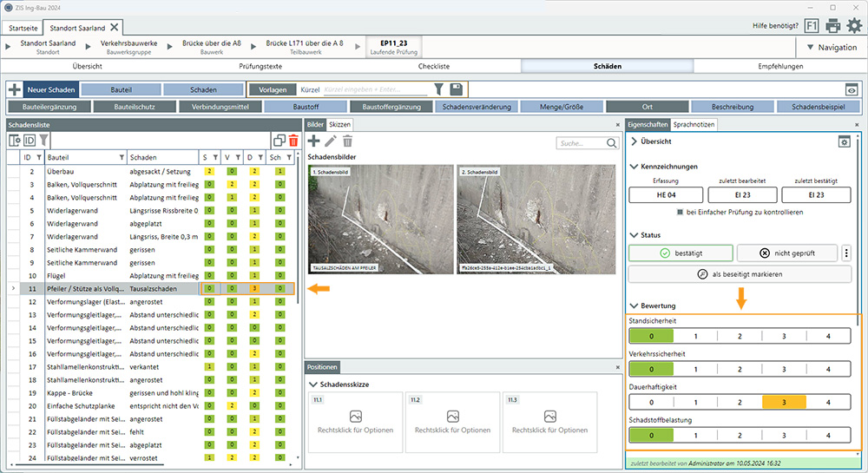Switch to the Sprachnotizen tab
The image size is (868, 473).
pyautogui.click(x=694, y=125)
